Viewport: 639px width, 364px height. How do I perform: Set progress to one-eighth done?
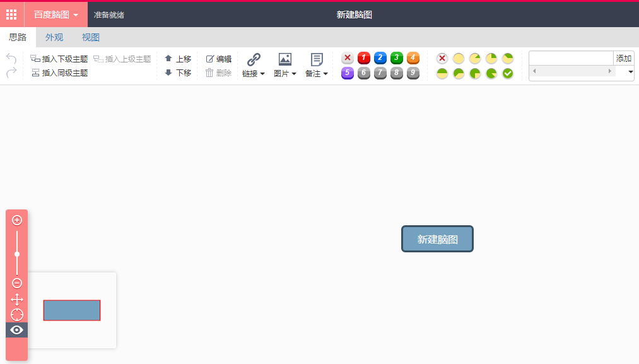point(475,58)
